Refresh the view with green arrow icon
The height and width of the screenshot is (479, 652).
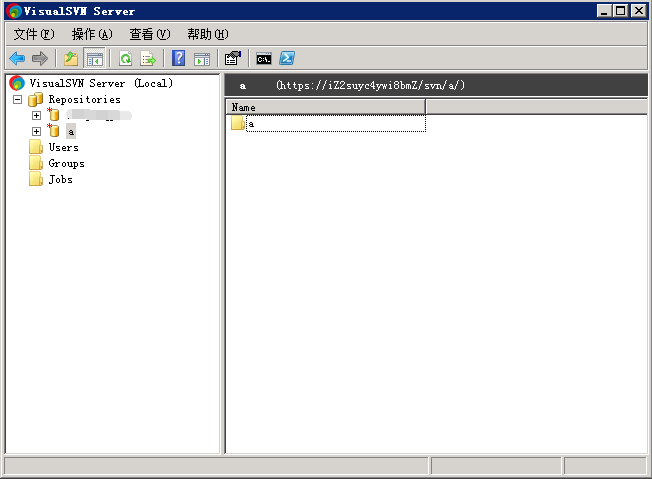point(125,59)
